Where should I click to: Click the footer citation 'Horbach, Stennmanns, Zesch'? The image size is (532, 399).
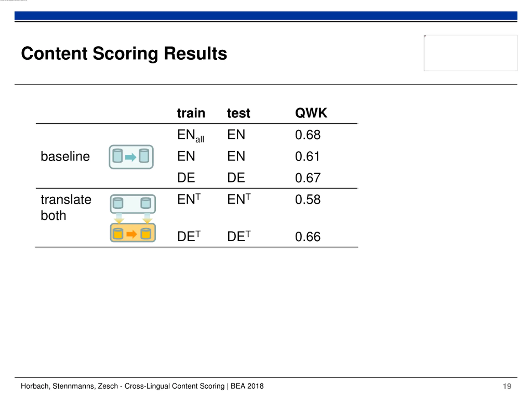[69, 386]
